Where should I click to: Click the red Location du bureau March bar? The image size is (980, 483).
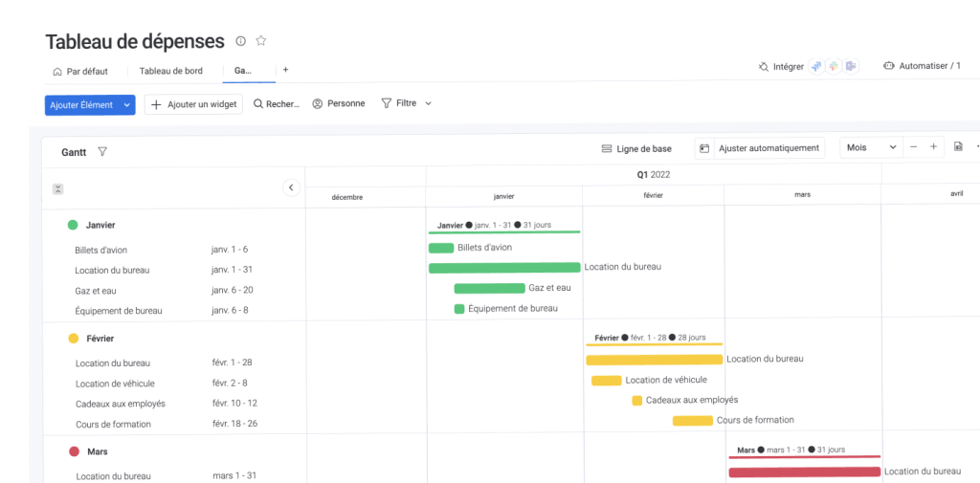pyautogui.click(x=804, y=472)
